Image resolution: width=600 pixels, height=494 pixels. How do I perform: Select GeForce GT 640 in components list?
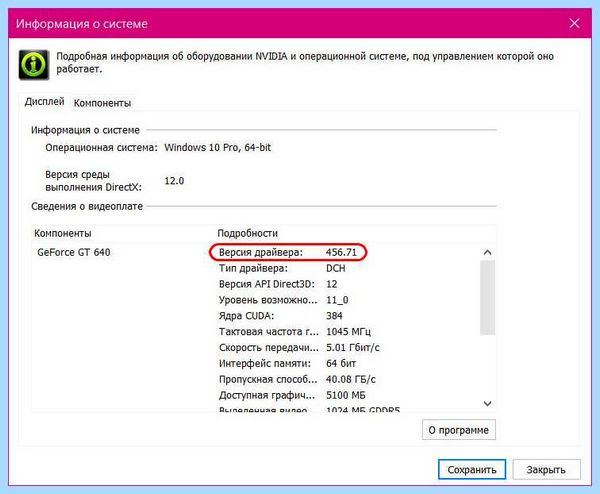click(x=74, y=253)
